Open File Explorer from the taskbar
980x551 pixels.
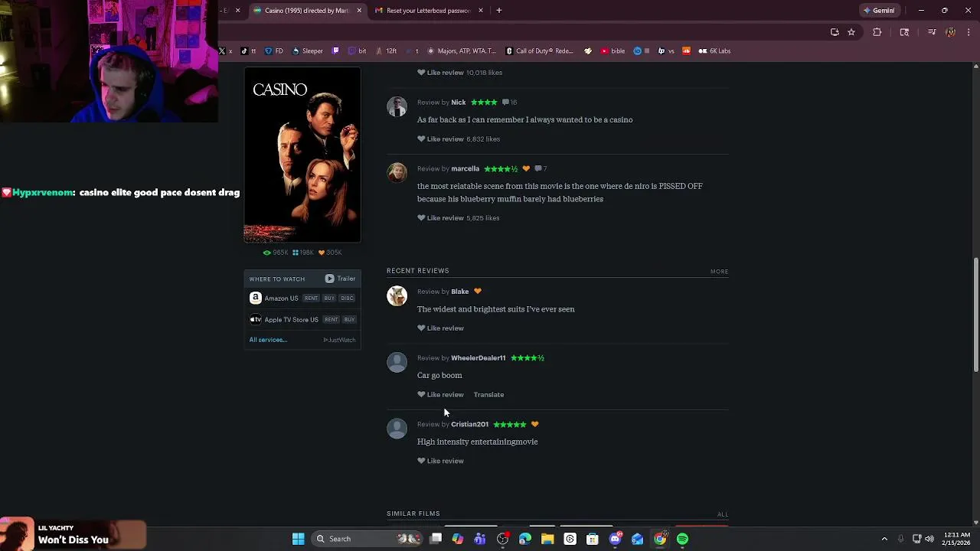547,540
